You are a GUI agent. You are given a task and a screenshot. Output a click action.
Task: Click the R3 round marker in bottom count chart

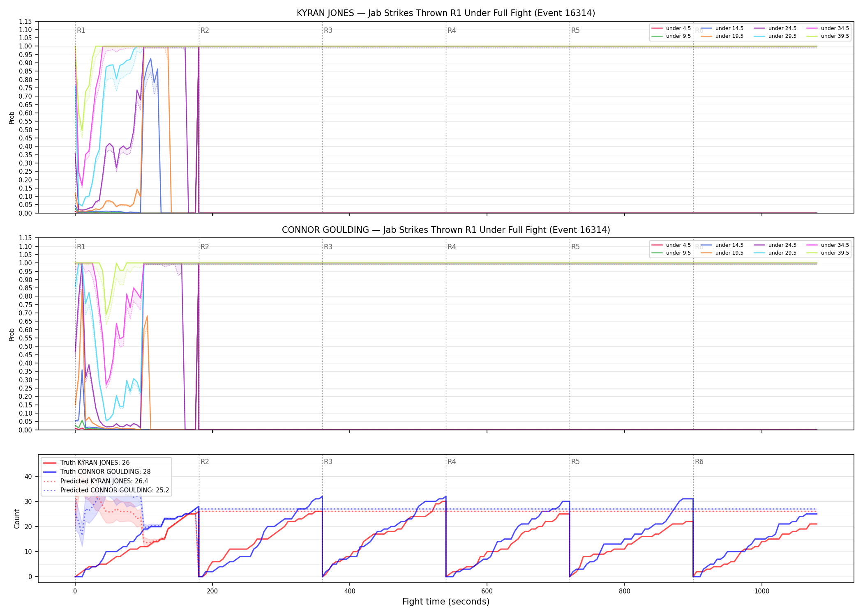[x=328, y=462]
